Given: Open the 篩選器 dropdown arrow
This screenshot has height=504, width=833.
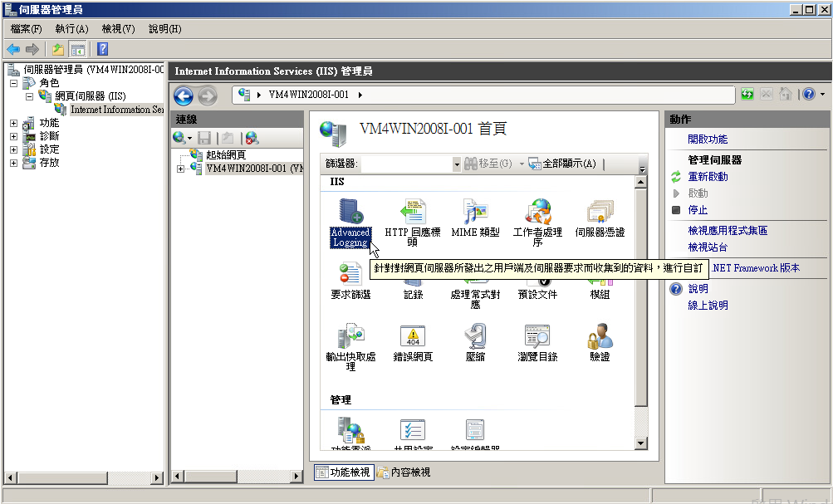Looking at the screenshot, I should (x=456, y=164).
